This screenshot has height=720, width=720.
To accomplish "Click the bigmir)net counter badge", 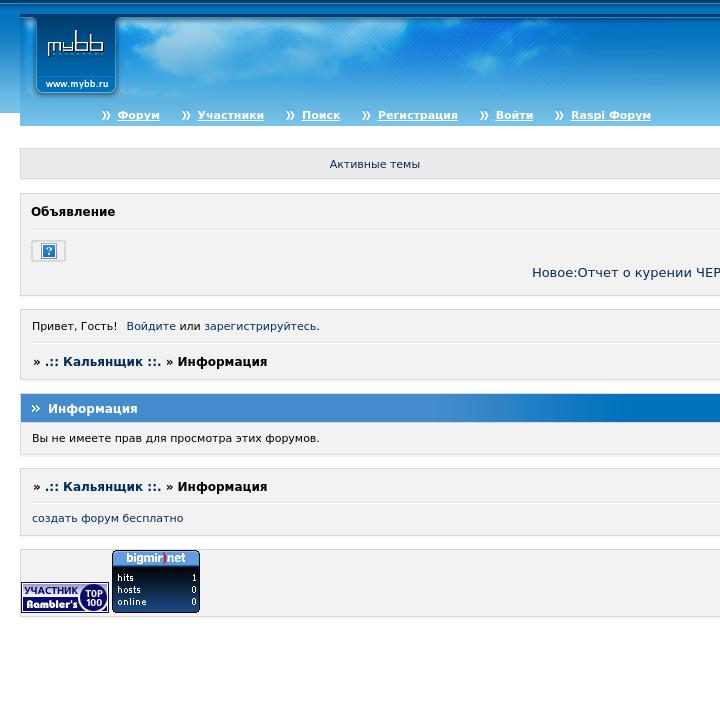I will pos(156,581).
